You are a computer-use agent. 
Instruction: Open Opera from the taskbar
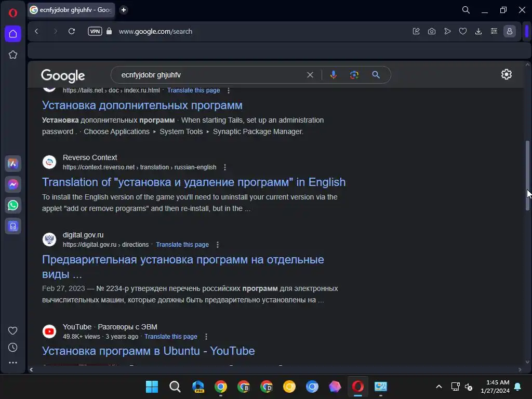tap(357, 387)
